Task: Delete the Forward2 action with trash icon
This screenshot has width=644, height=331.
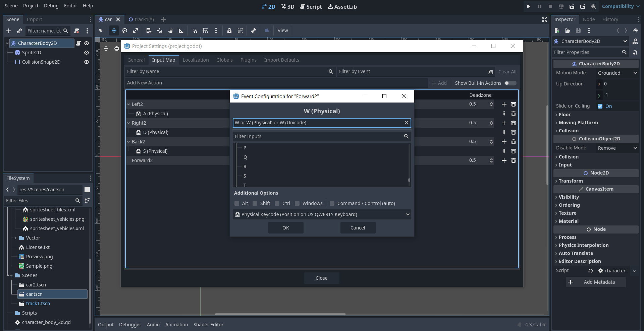Action: 514,160
